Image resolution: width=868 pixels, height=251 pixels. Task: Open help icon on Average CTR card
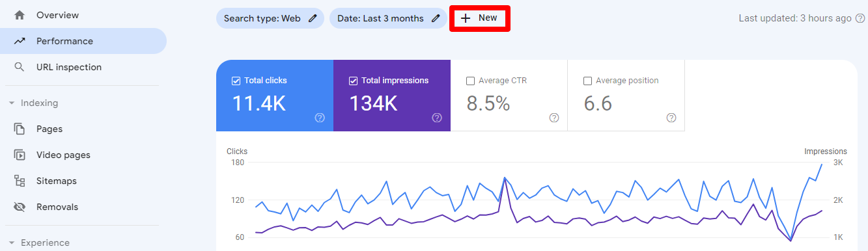pos(554,118)
